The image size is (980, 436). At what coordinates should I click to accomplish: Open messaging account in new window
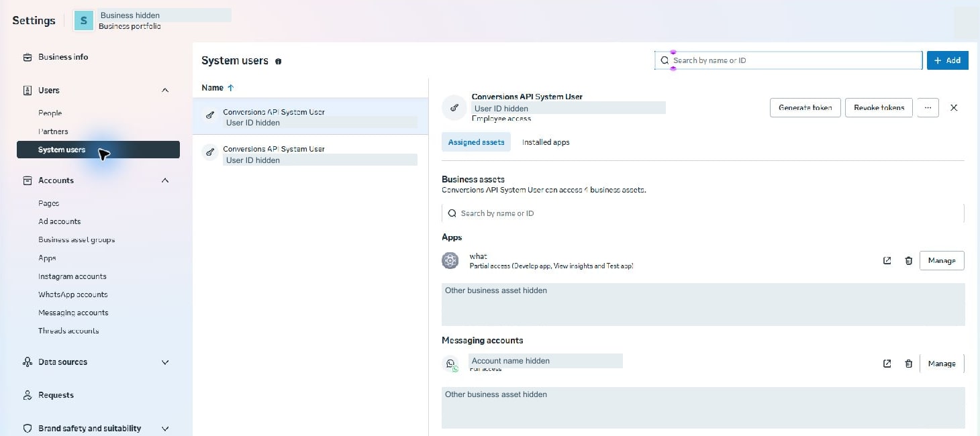tap(887, 364)
